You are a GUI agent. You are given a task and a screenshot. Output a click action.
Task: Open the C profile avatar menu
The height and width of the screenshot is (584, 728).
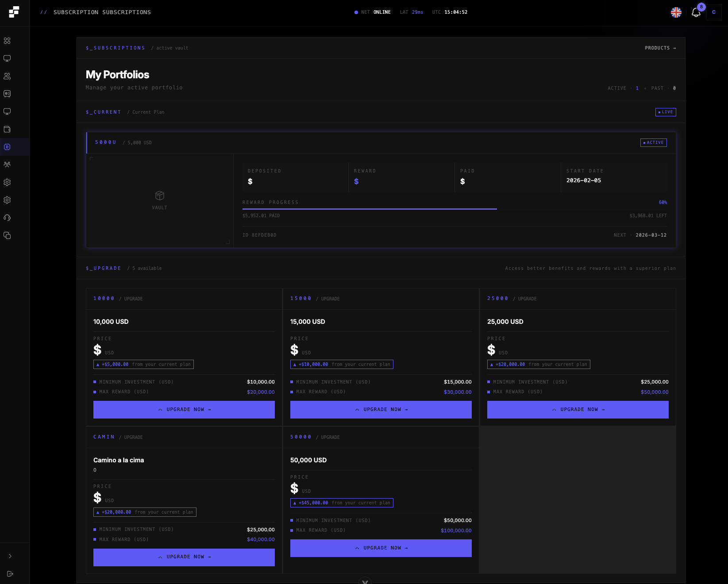713,12
